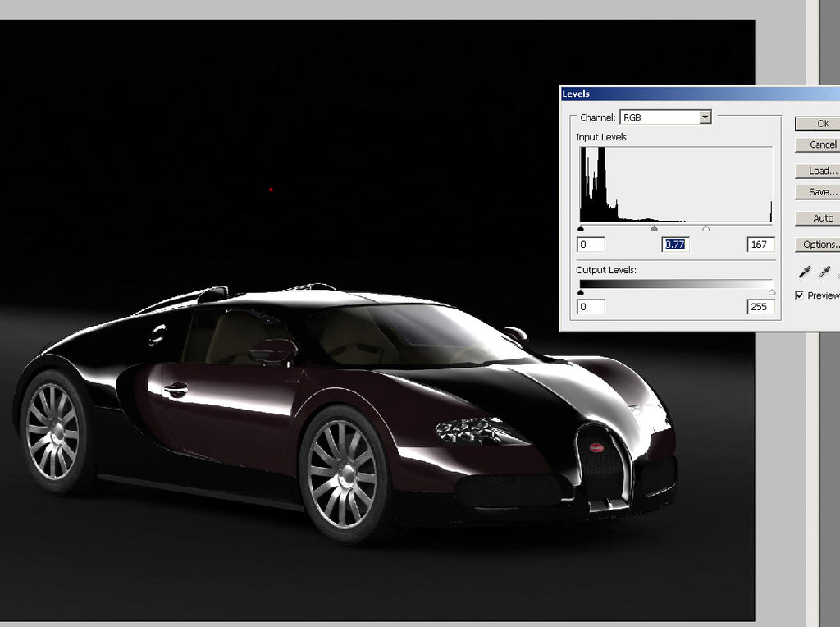Open the auto correction Options

pyautogui.click(x=820, y=244)
